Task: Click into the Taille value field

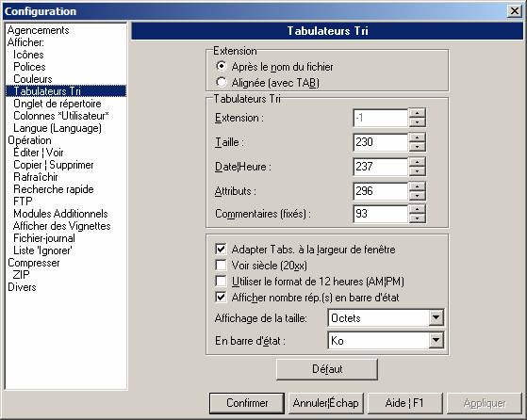Action: pyautogui.click(x=381, y=142)
